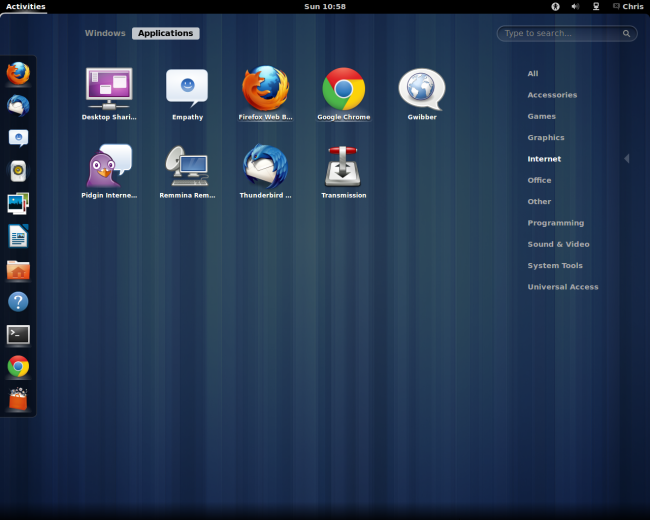Click the Firefox icon in the dash
650x520 pixels.
(x=18, y=73)
